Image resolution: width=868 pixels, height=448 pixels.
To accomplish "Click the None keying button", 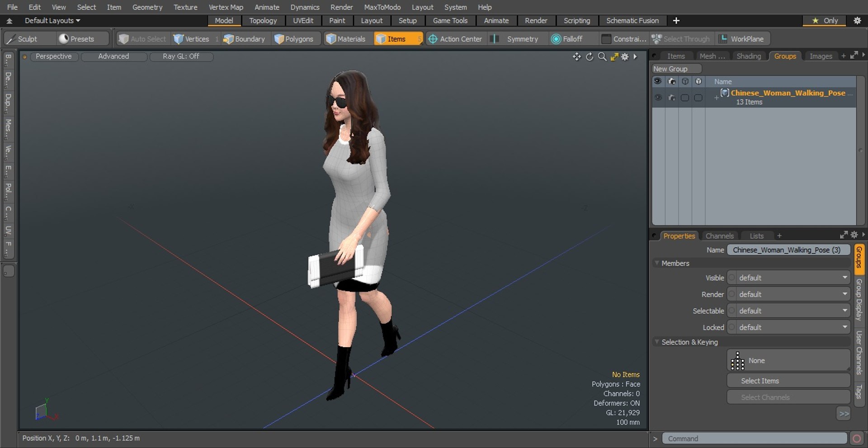I will click(x=789, y=361).
